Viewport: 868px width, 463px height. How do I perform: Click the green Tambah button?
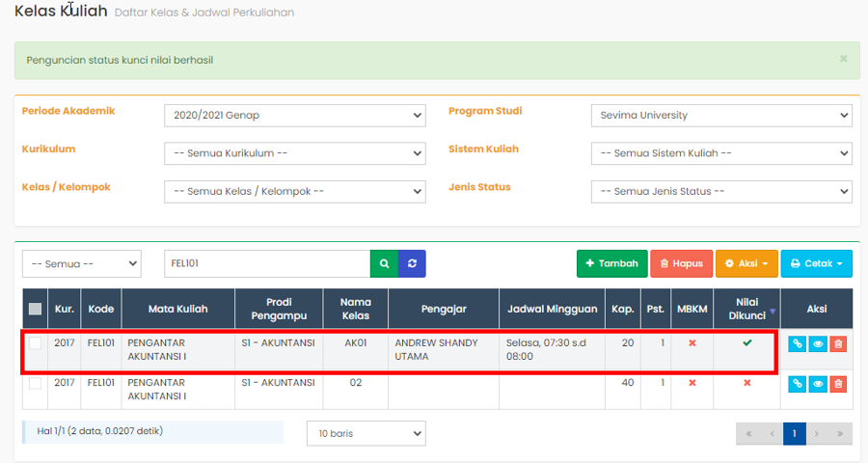point(611,263)
